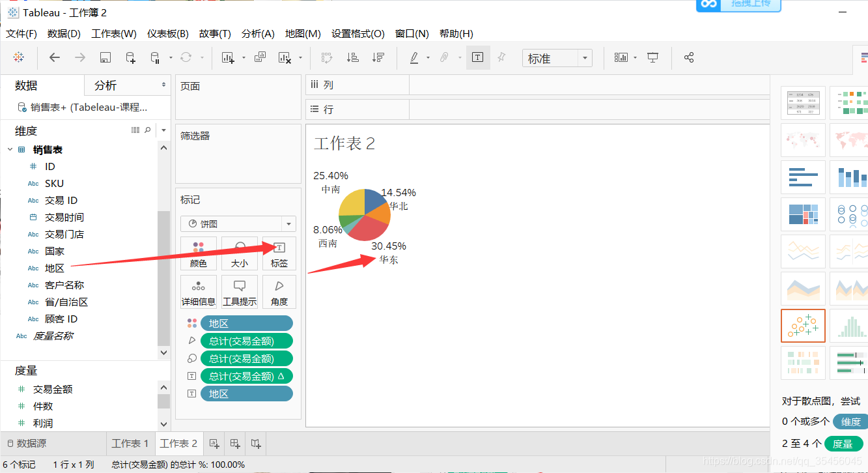The height and width of the screenshot is (473, 868).
Task: Click the Label card in Marks
Action: point(279,253)
